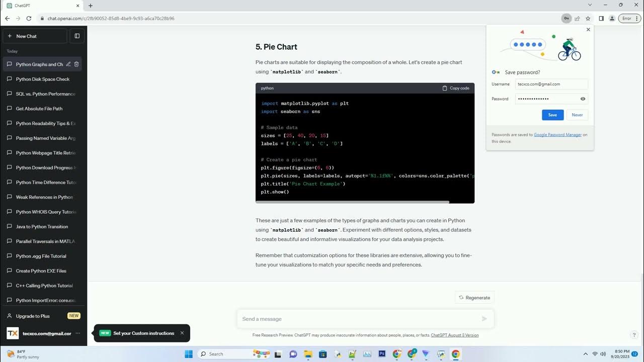This screenshot has width=644, height=362.
Task: Click the password key icon in address bar
Action: pos(567,19)
